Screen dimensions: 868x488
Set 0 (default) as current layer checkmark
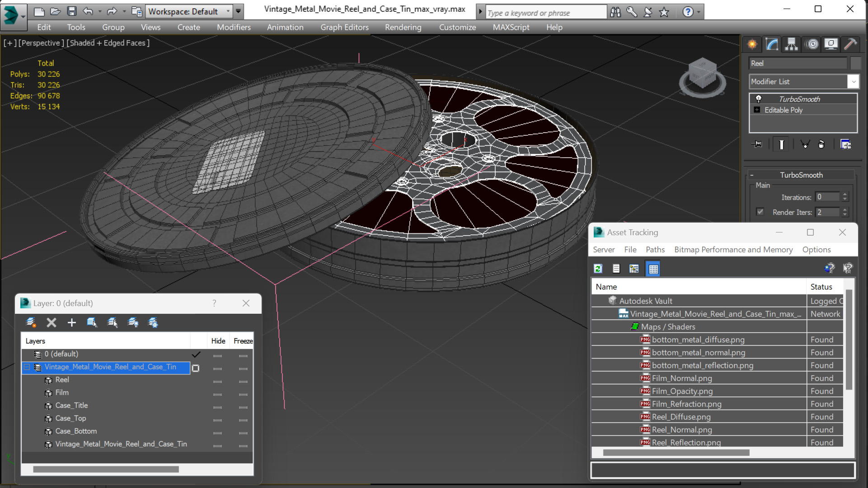(x=196, y=354)
